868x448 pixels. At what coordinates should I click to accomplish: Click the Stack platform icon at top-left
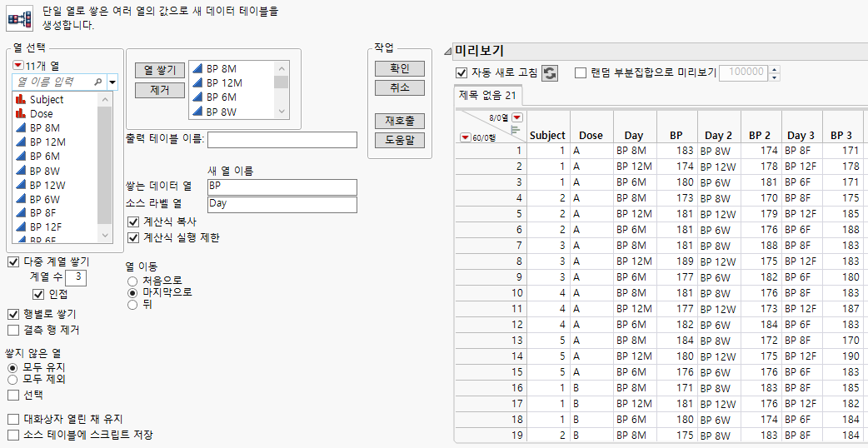pos(19,17)
